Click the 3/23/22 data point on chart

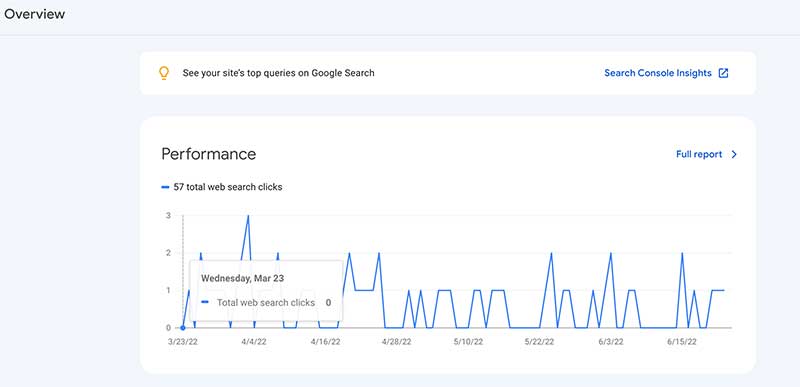pos(183,327)
